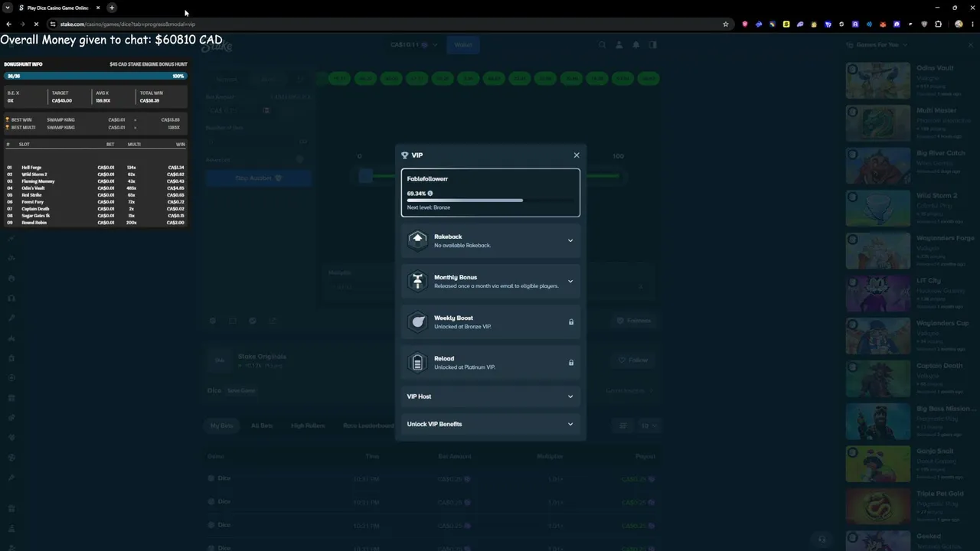Image resolution: width=980 pixels, height=551 pixels.
Task: Open the browser three-dot menu
Action: coord(972,24)
